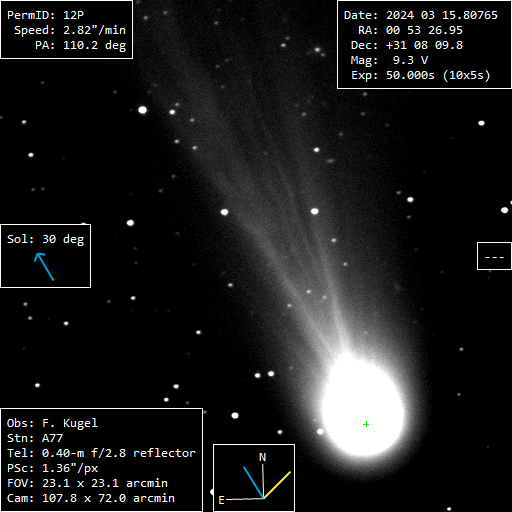Click the Dec +31 08 09.8 value
This screenshot has height=512, width=512.
[424, 45]
